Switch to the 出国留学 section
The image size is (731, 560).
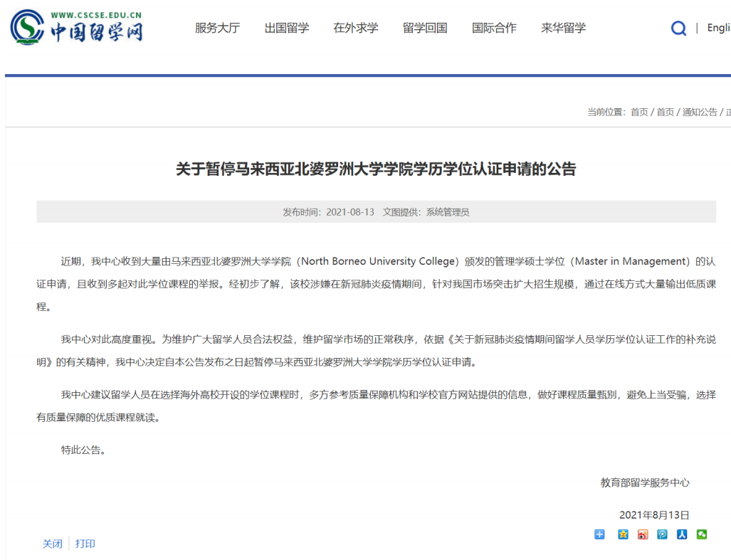(286, 28)
